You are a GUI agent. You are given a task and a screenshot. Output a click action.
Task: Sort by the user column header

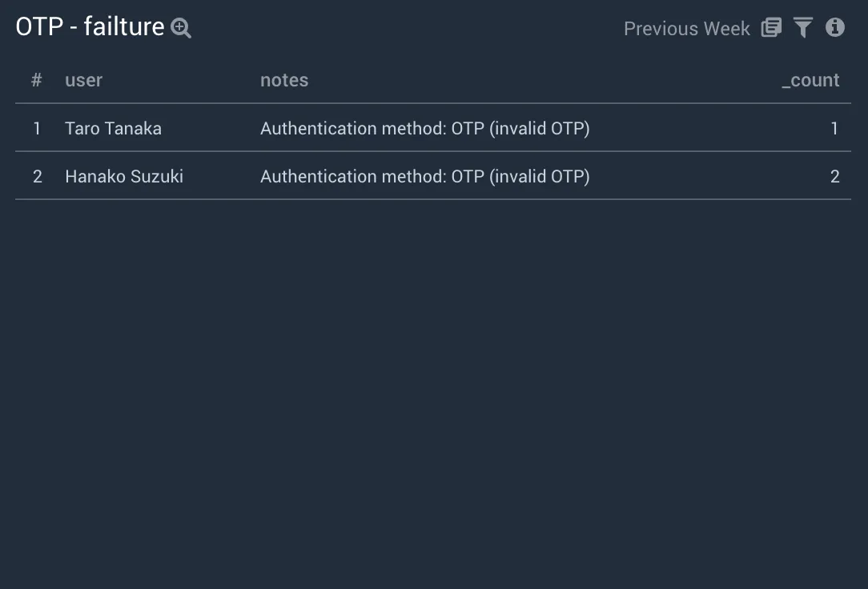pos(83,80)
